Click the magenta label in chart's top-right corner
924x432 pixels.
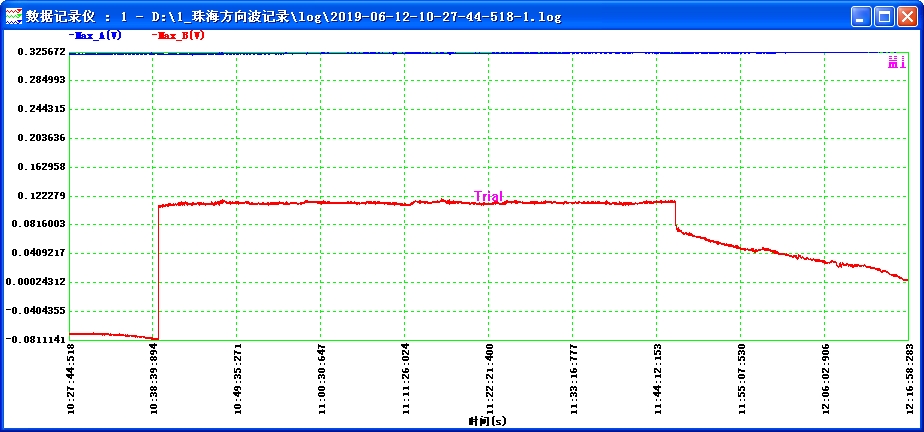(895, 63)
